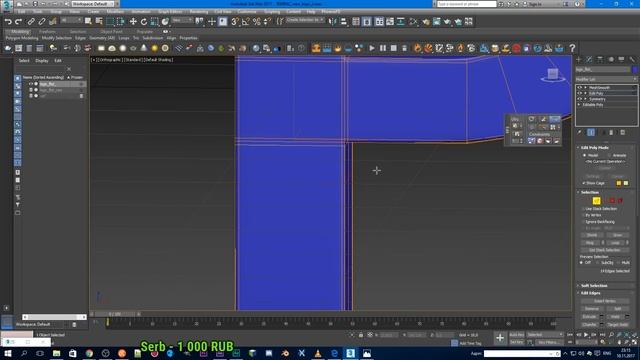Open the Loops ribbon panel

pos(124,38)
